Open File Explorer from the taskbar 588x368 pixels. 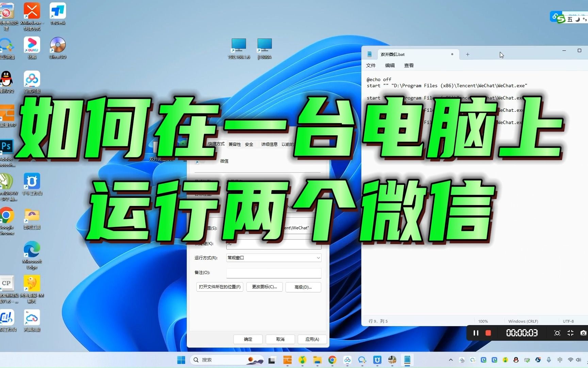pos(317,360)
